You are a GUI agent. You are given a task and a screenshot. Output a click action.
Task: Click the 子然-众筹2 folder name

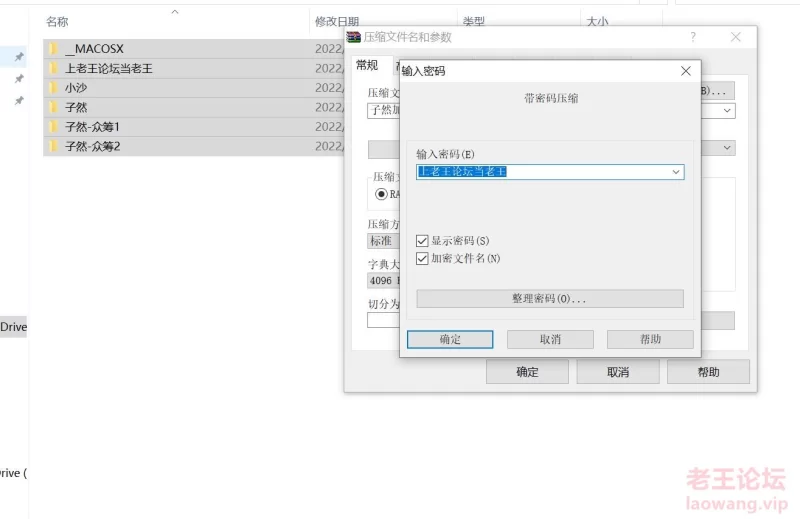point(92,146)
